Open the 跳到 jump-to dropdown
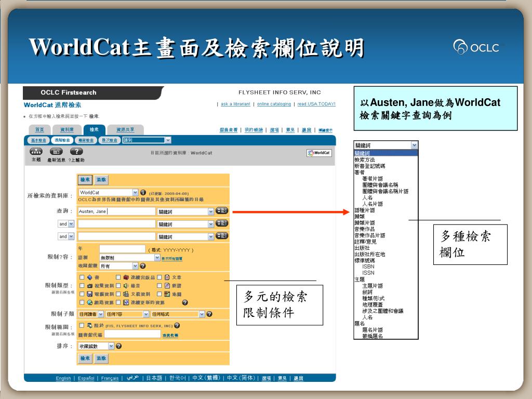The height and width of the screenshot is (399, 532). 147,140
